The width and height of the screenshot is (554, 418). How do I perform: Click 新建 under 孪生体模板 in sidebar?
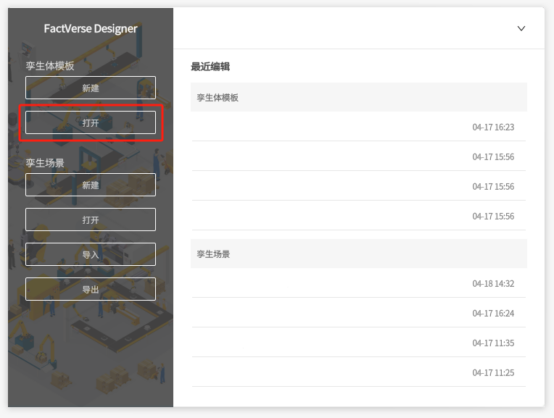[90, 88]
